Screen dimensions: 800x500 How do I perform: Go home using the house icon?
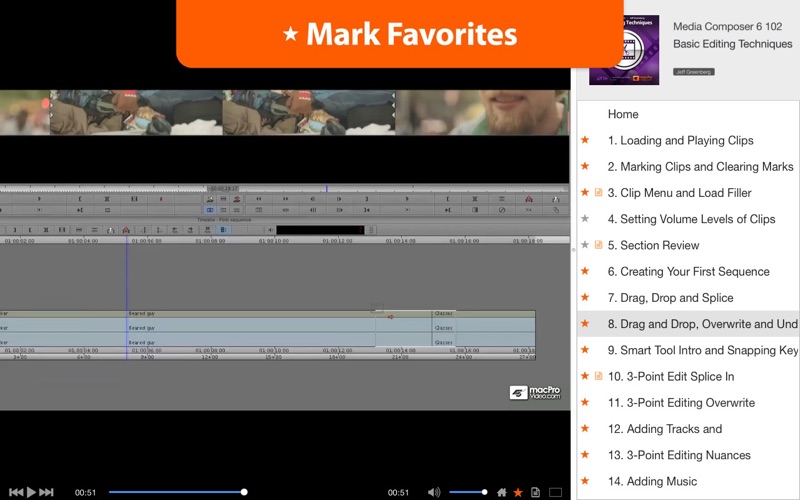point(502,492)
